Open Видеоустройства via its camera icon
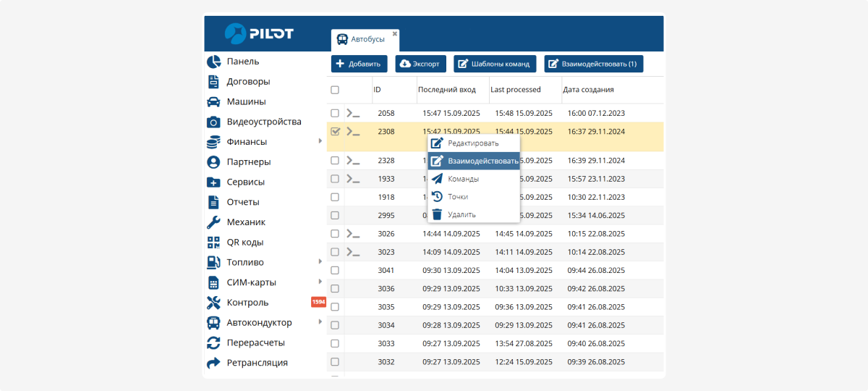868x391 pixels. point(213,122)
